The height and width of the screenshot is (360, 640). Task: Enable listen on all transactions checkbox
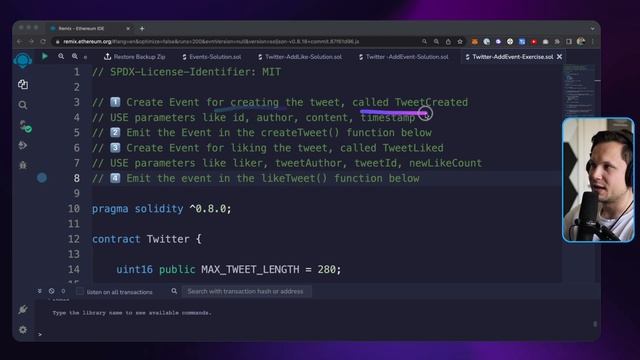[x=80, y=291]
